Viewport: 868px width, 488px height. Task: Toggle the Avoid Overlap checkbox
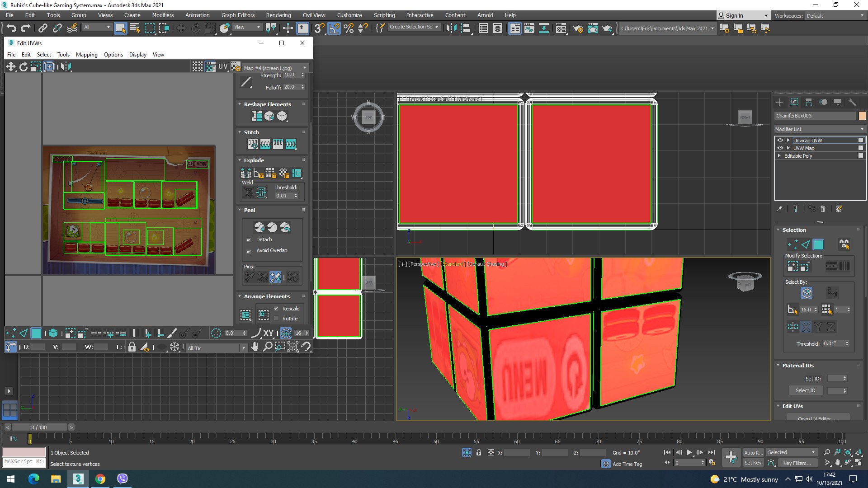pyautogui.click(x=249, y=251)
